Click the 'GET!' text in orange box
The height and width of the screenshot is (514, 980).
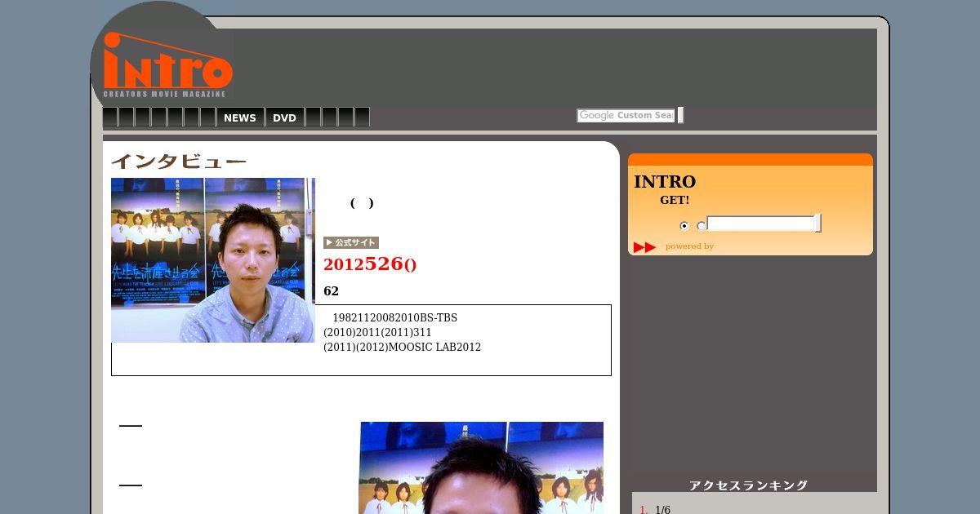click(675, 200)
